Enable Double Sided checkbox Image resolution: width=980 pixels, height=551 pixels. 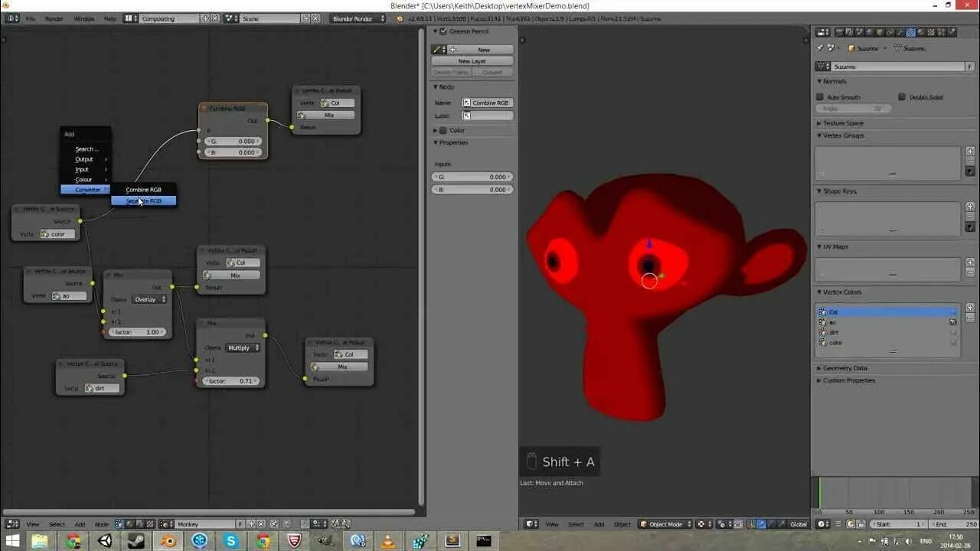pos(902,97)
